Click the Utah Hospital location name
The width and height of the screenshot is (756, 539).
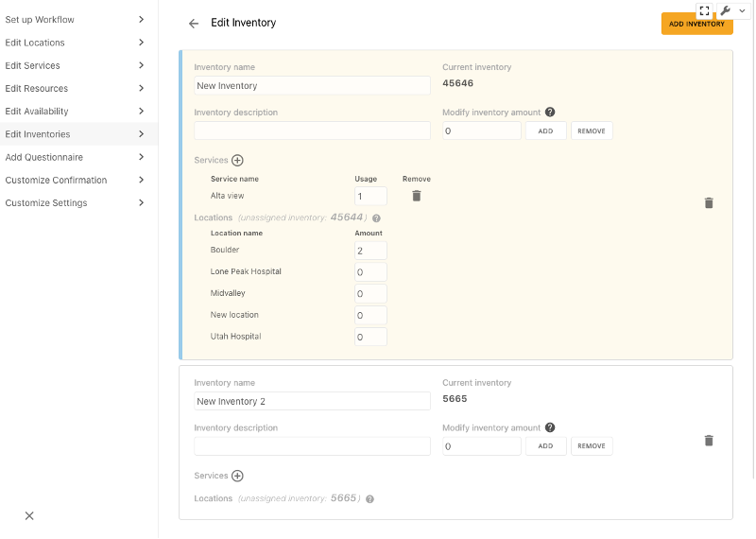tap(235, 337)
